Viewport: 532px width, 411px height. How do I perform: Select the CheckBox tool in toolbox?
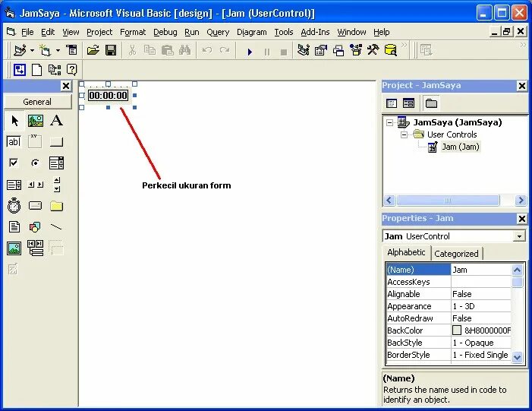pos(14,163)
